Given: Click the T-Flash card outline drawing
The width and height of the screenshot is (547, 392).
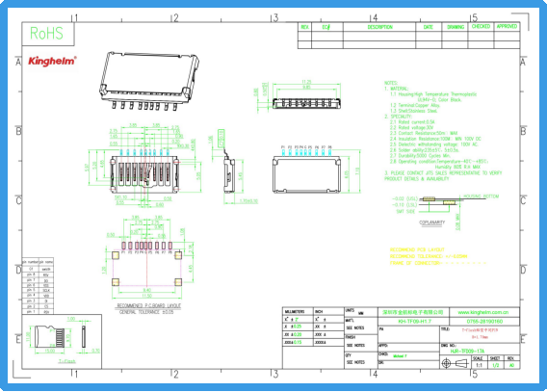Looking at the screenshot, I should [x=63, y=338].
